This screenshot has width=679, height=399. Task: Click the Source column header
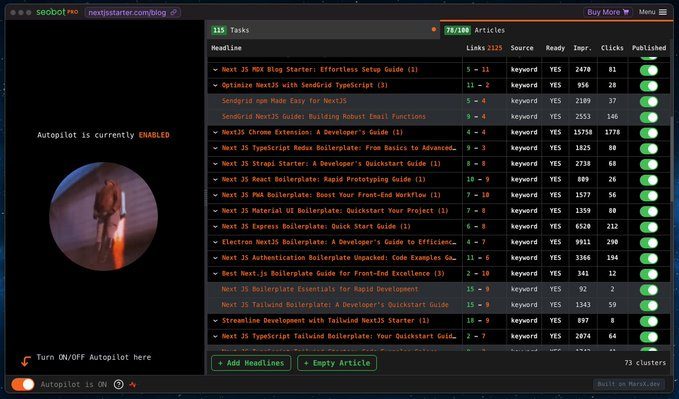point(522,48)
